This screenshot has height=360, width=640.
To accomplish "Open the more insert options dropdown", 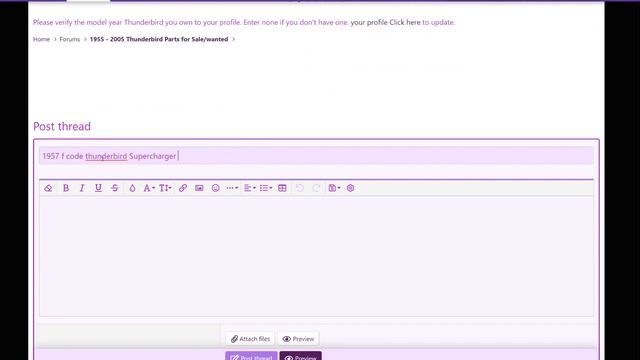I will [x=232, y=188].
